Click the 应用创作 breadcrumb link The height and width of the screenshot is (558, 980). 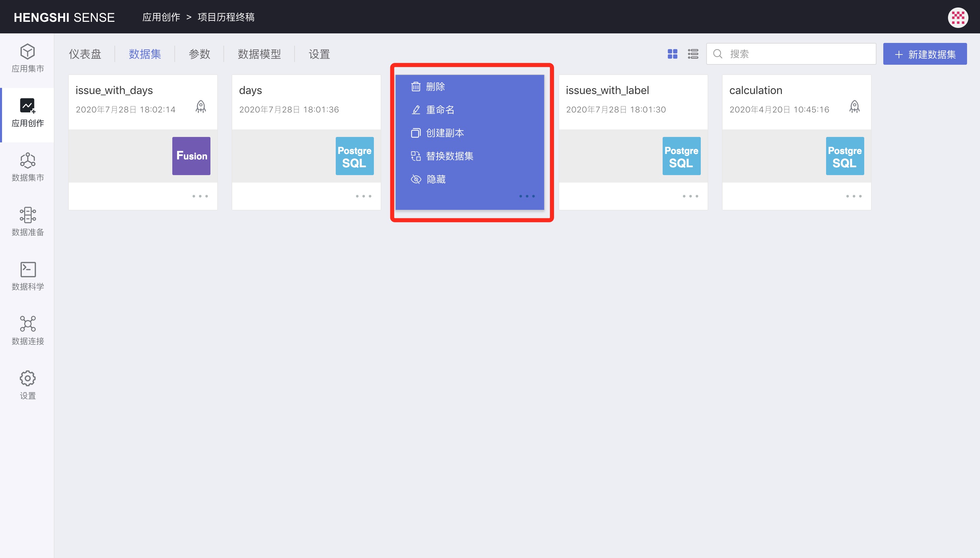(161, 17)
